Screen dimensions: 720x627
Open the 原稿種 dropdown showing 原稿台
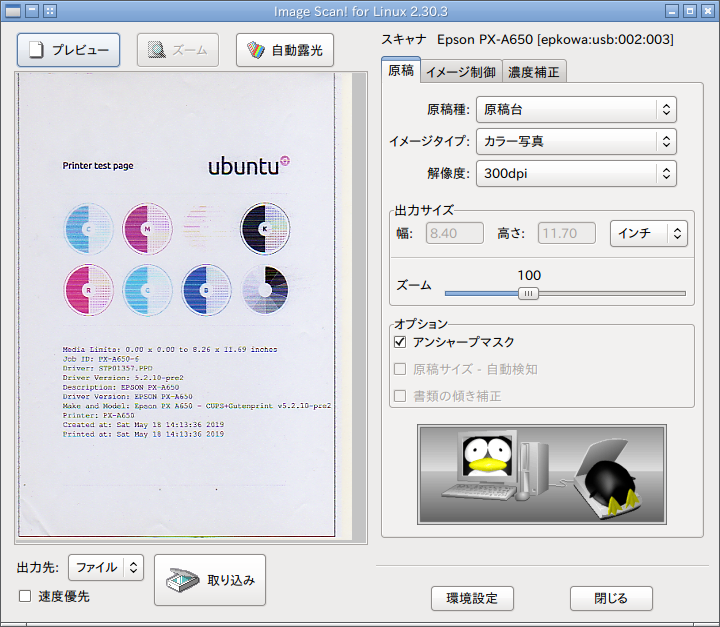pyautogui.click(x=575, y=109)
